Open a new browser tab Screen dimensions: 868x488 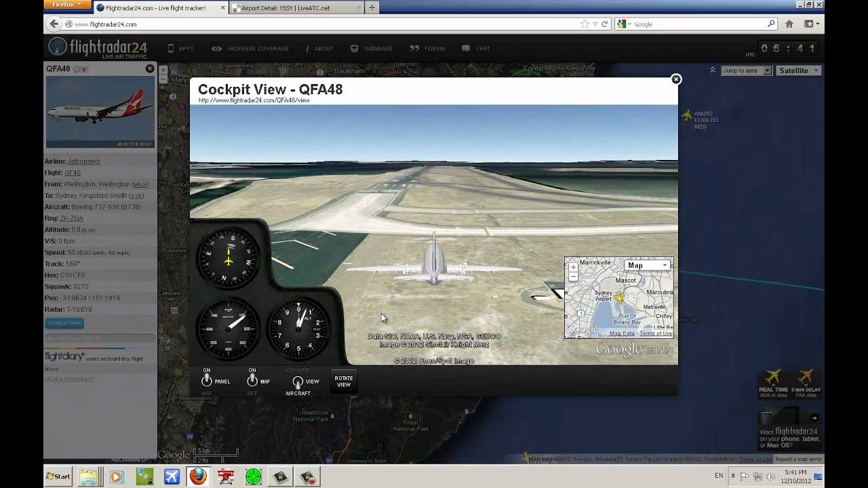(372, 8)
